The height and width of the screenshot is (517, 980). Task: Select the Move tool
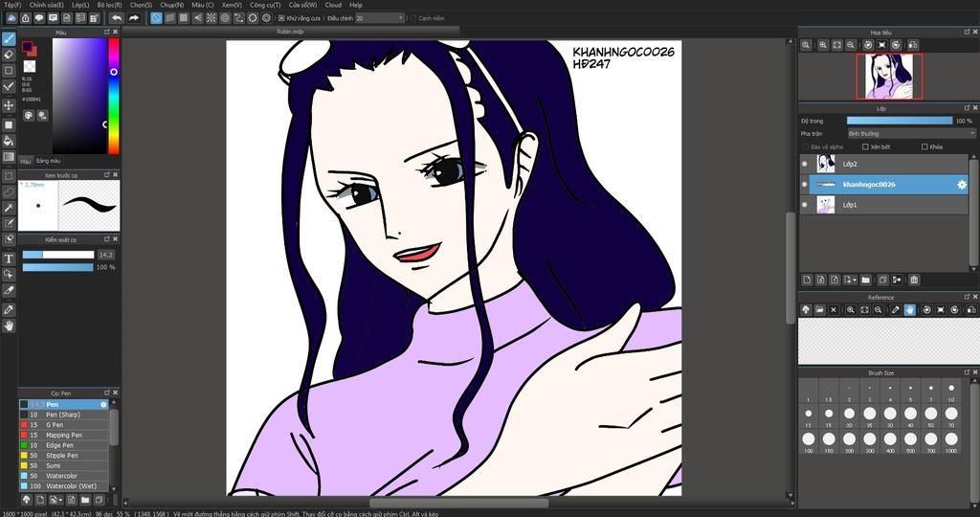click(9, 105)
